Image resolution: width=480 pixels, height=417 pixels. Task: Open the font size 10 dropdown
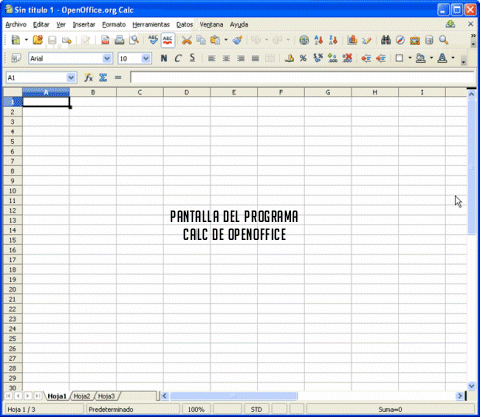tap(146, 59)
